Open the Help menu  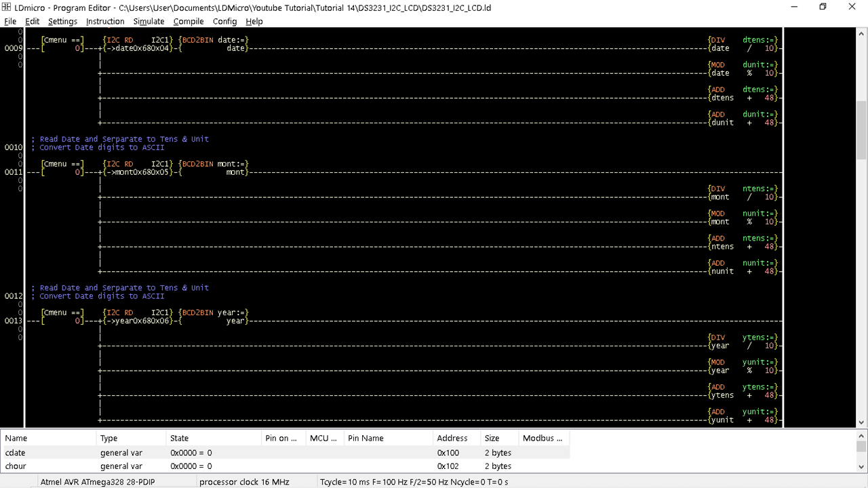pos(254,21)
